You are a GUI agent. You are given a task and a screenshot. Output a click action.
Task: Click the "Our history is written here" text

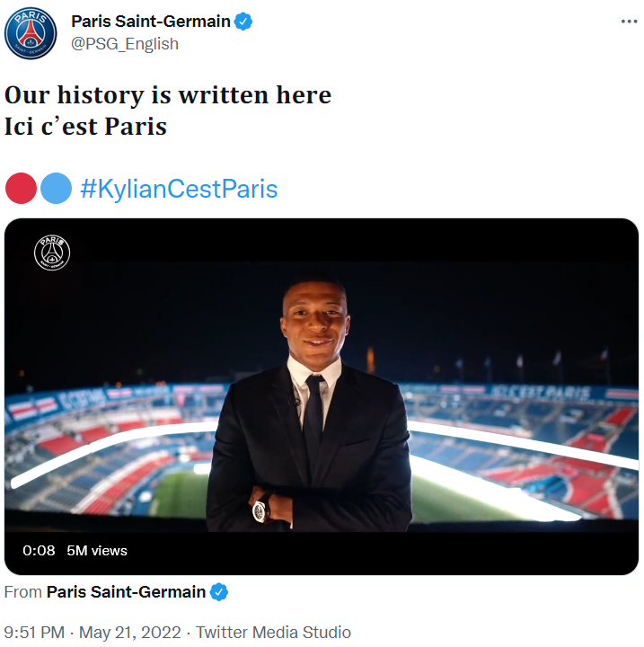point(168,94)
